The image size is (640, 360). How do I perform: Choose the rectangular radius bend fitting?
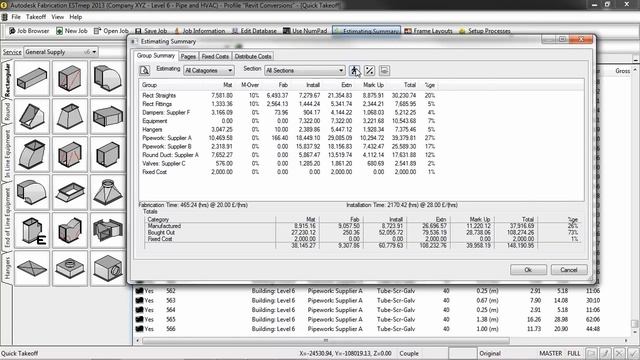(x=107, y=78)
